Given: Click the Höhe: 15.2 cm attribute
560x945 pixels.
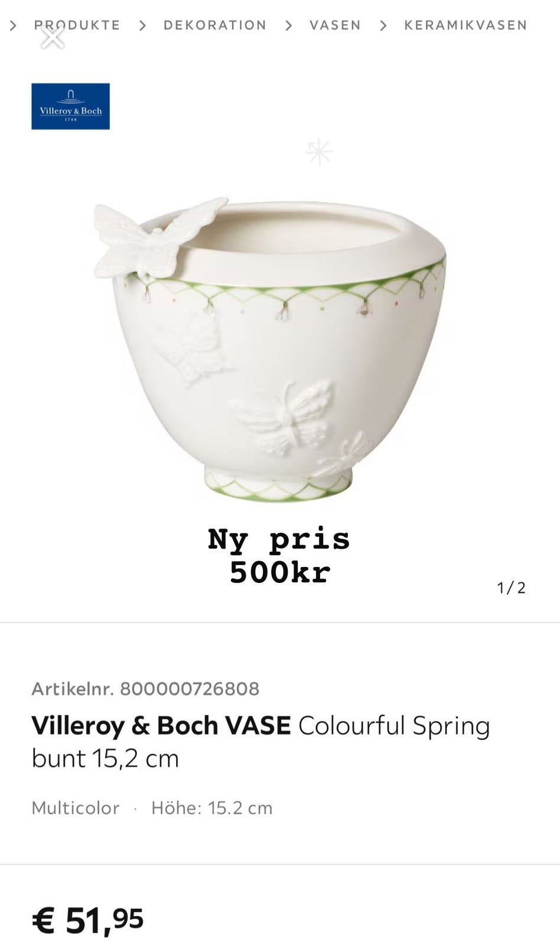Looking at the screenshot, I should (212, 808).
